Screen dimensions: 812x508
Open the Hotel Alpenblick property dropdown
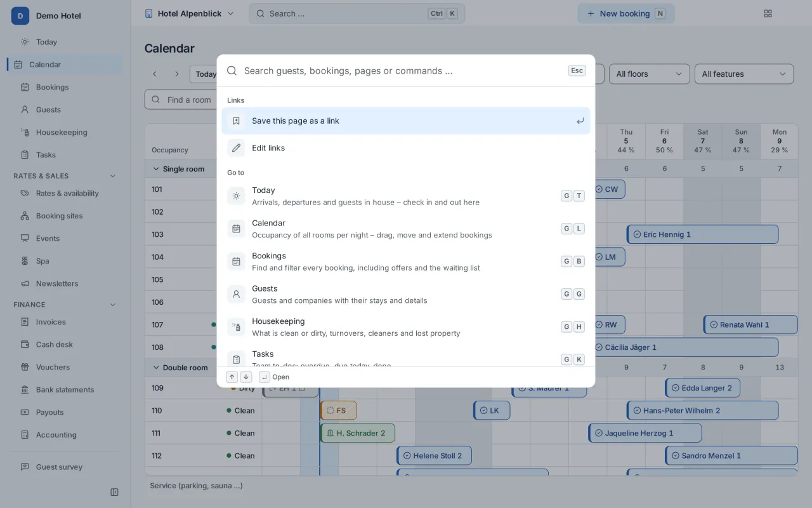(189, 13)
